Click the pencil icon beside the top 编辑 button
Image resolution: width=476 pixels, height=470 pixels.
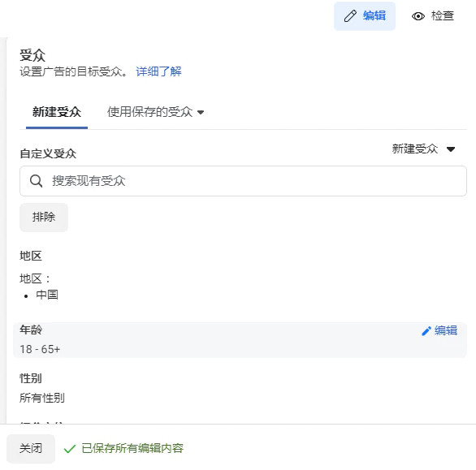pyautogui.click(x=350, y=16)
